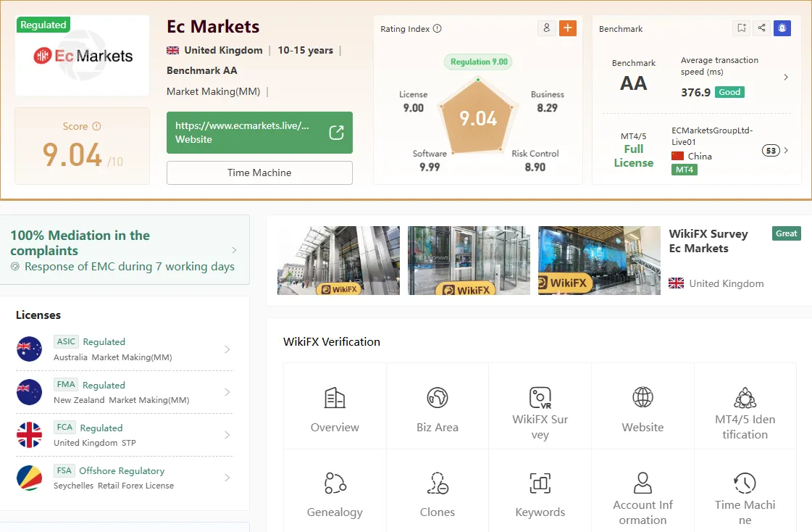Open the Website globe icon

pos(643,397)
